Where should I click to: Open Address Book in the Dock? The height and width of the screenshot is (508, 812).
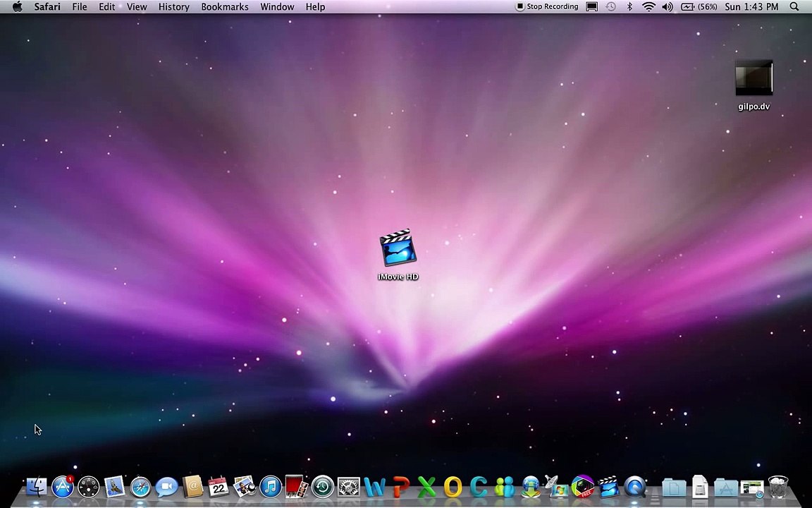point(192,487)
